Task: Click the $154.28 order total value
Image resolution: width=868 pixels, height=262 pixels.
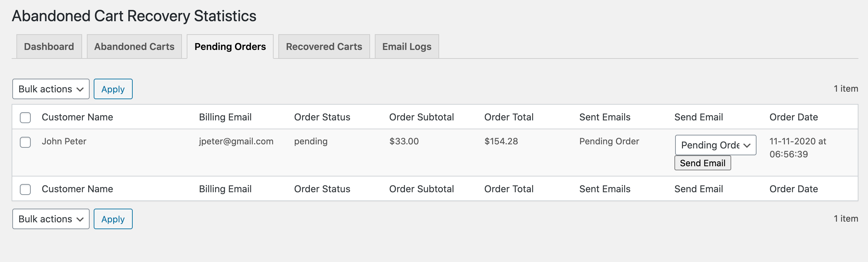Action: point(501,141)
